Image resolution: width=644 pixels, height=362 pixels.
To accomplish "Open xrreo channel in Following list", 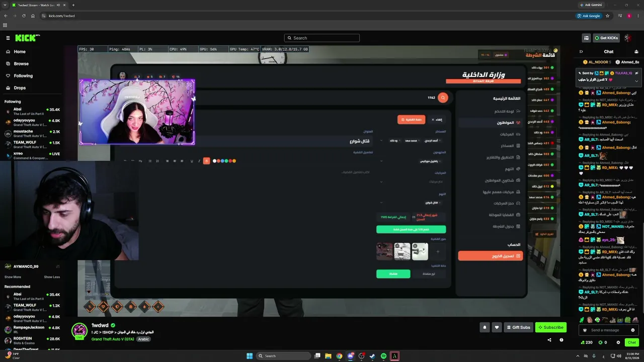I will [x=31, y=155].
